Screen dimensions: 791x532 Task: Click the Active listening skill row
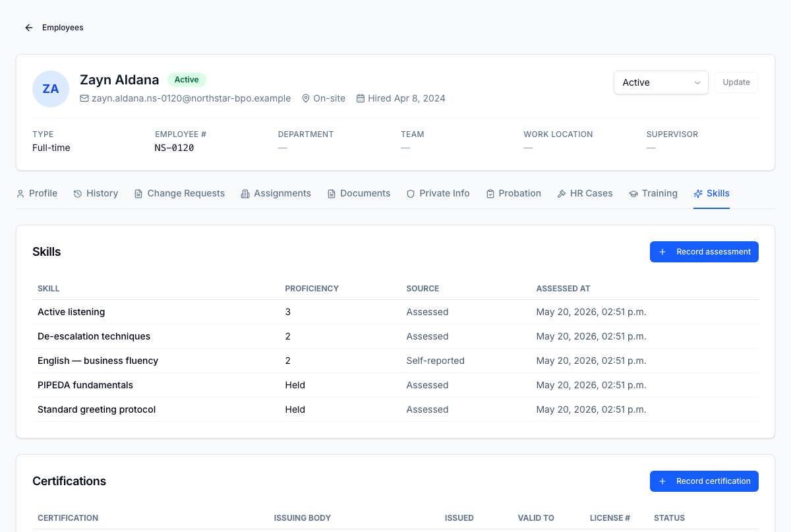pos(395,312)
